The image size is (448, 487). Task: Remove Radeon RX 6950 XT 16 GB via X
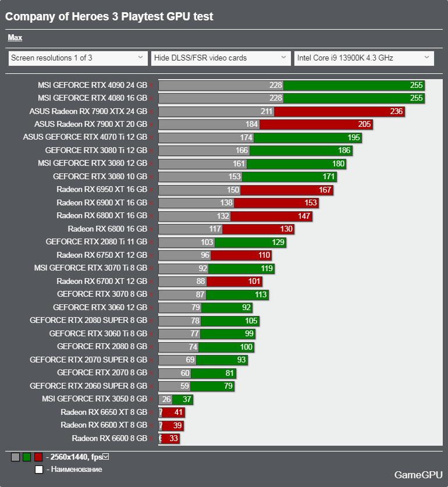(151, 190)
